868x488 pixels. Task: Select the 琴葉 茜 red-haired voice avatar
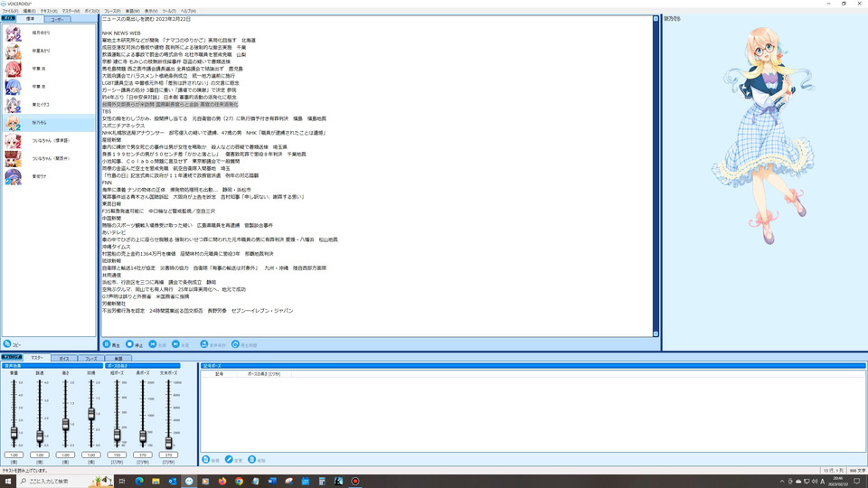(x=14, y=69)
